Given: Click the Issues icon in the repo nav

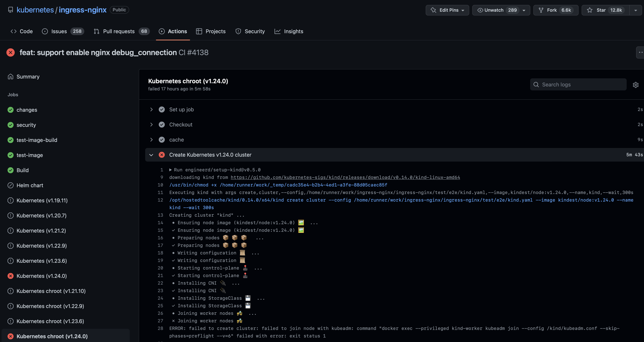Looking at the screenshot, I should (x=45, y=31).
